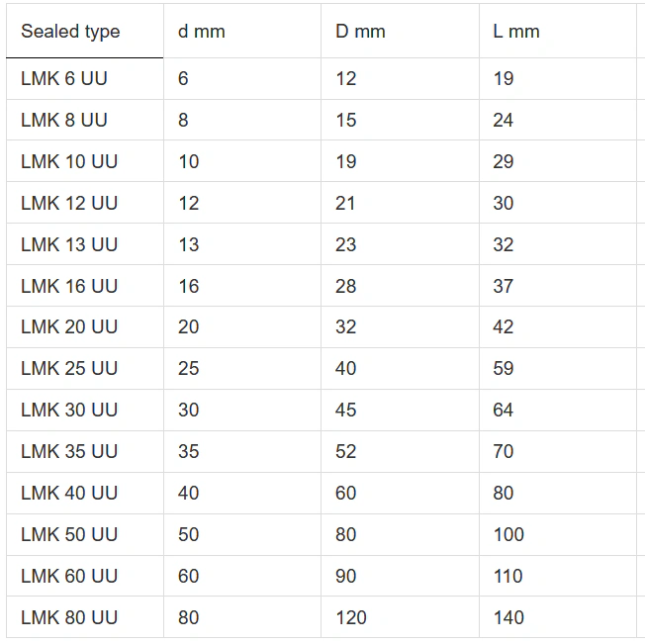Select the LMK 25 UU entry
The image size is (645, 644).
point(69,368)
